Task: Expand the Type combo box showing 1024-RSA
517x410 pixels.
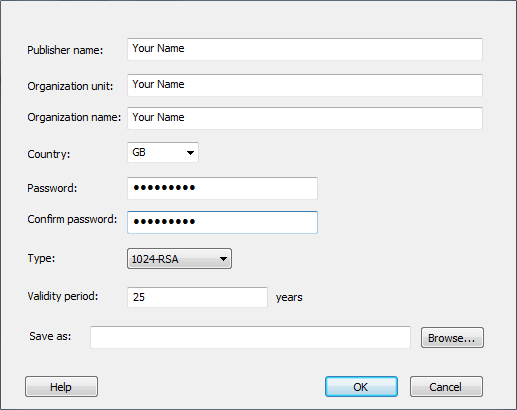Action: click(179, 258)
